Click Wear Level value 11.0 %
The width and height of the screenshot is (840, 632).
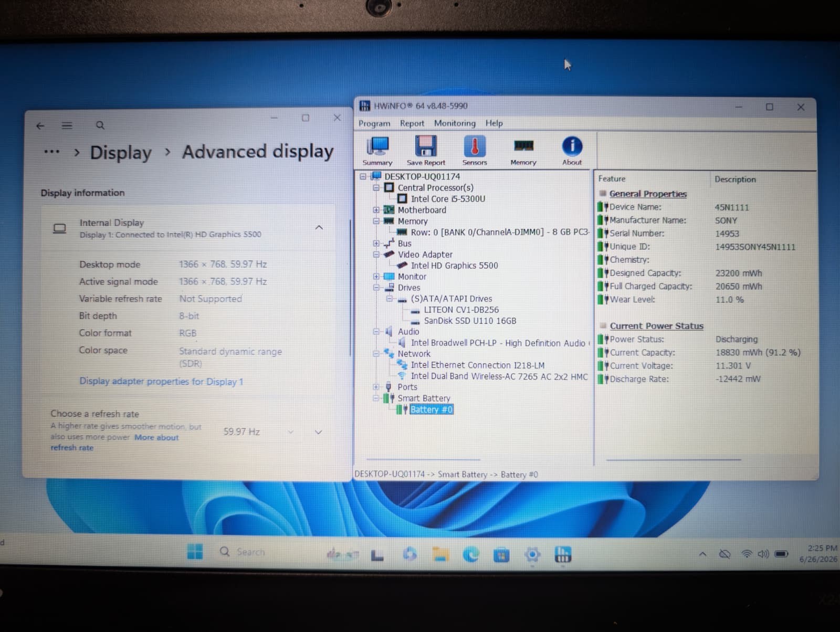(x=729, y=300)
